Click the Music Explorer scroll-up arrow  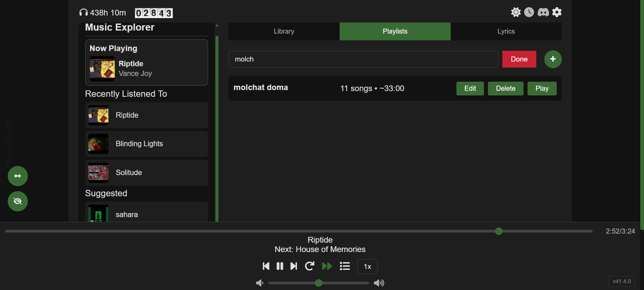tap(217, 26)
